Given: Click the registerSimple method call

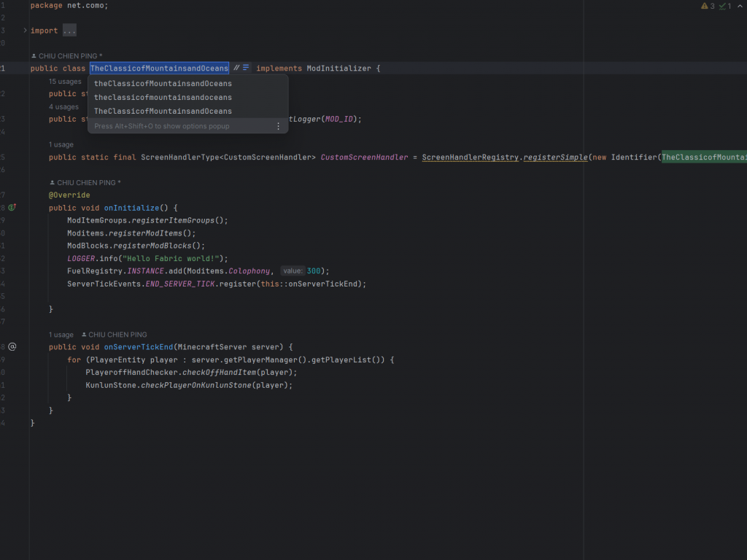Looking at the screenshot, I should 555,157.
